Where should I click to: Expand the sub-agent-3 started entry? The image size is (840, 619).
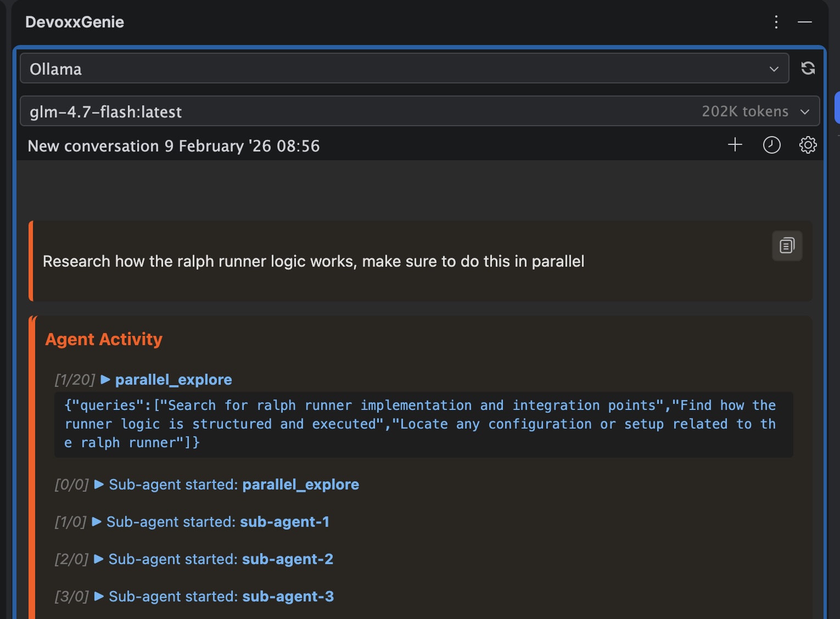click(99, 597)
